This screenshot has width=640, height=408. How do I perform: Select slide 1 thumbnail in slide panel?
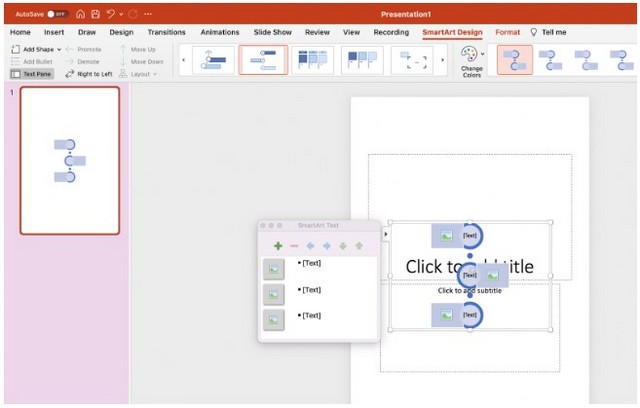pos(70,160)
